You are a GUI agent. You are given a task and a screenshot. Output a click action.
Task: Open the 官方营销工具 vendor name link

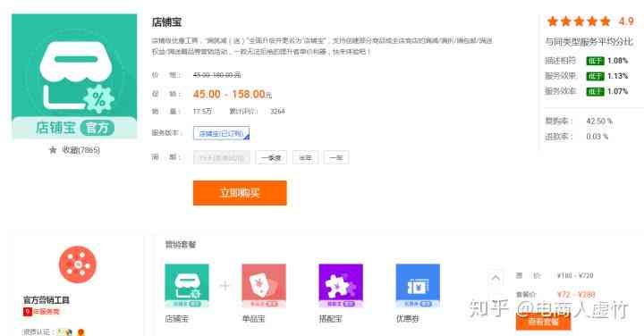(x=47, y=300)
